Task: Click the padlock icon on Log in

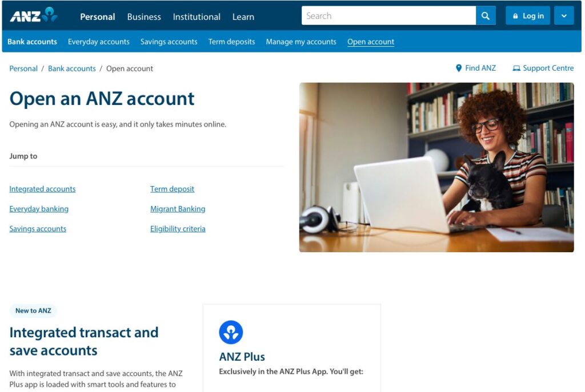Action: 515,16
